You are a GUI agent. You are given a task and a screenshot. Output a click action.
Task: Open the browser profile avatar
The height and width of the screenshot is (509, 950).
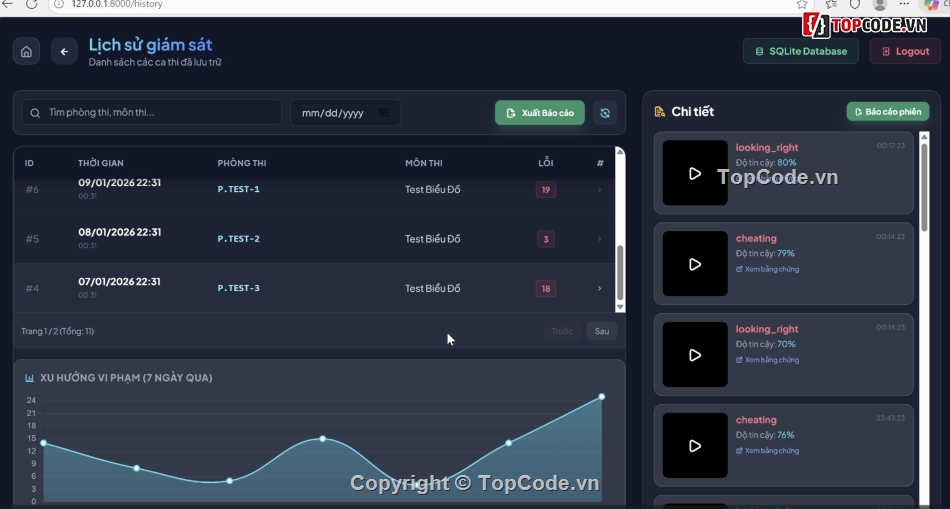[880, 4]
